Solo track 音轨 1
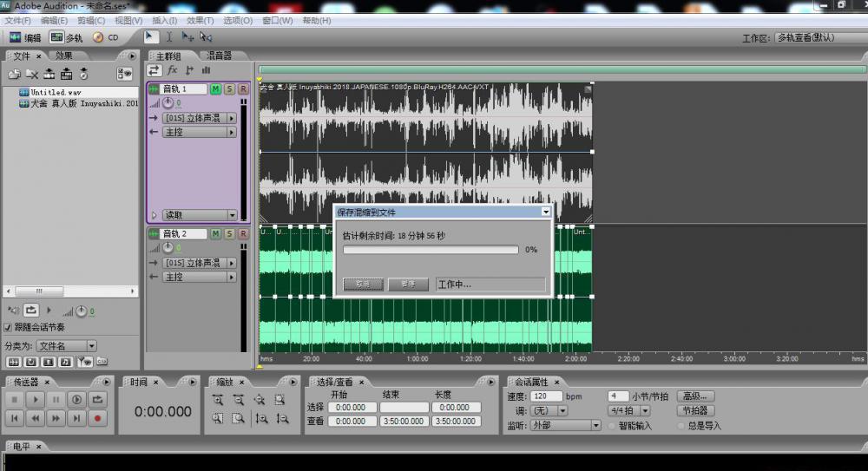Viewport: 868px width, 471px height. [229, 89]
